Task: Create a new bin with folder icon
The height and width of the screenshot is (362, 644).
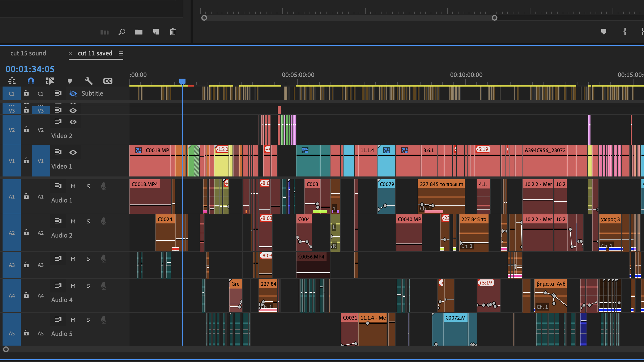Action: [x=138, y=32]
